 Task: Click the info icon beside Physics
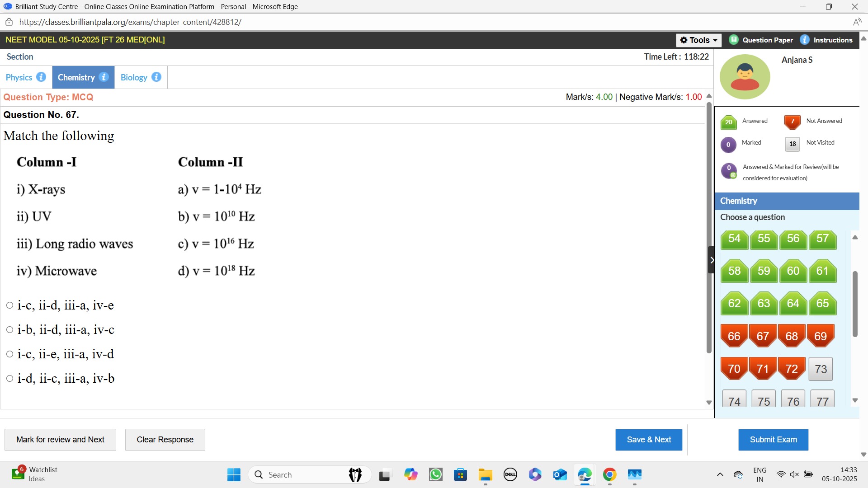pos(41,77)
